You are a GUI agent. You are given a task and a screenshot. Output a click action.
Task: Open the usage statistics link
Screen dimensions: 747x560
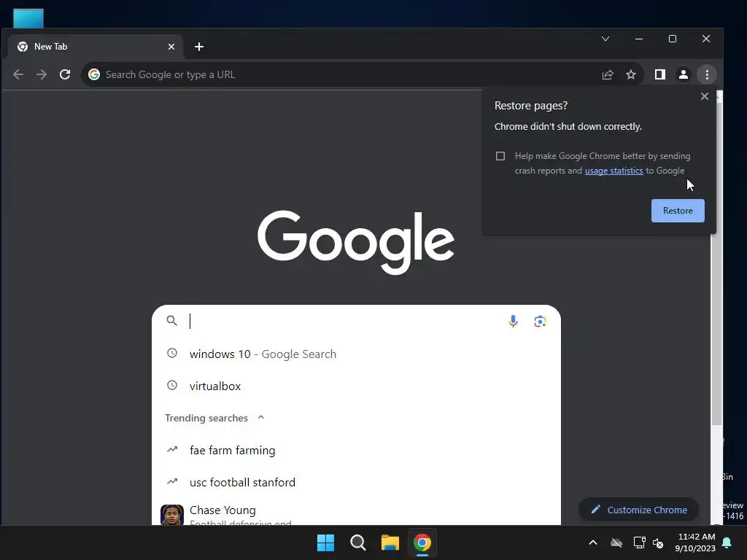tap(614, 171)
